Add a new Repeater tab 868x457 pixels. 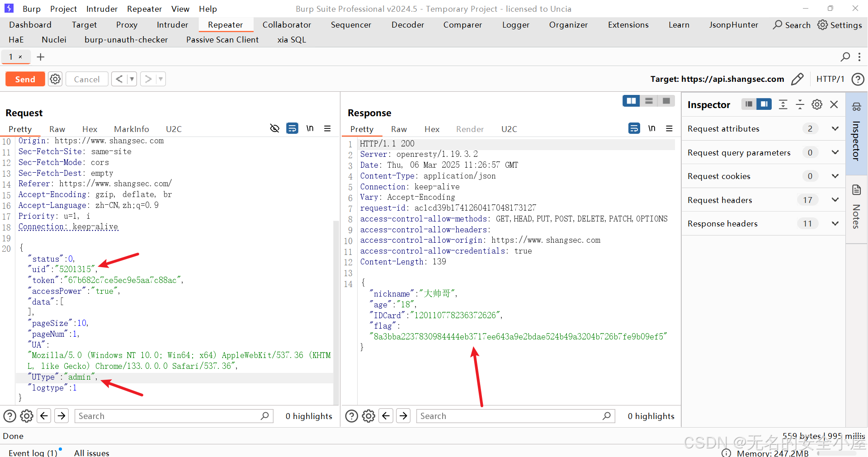pyautogui.click(x=41, y=57)
